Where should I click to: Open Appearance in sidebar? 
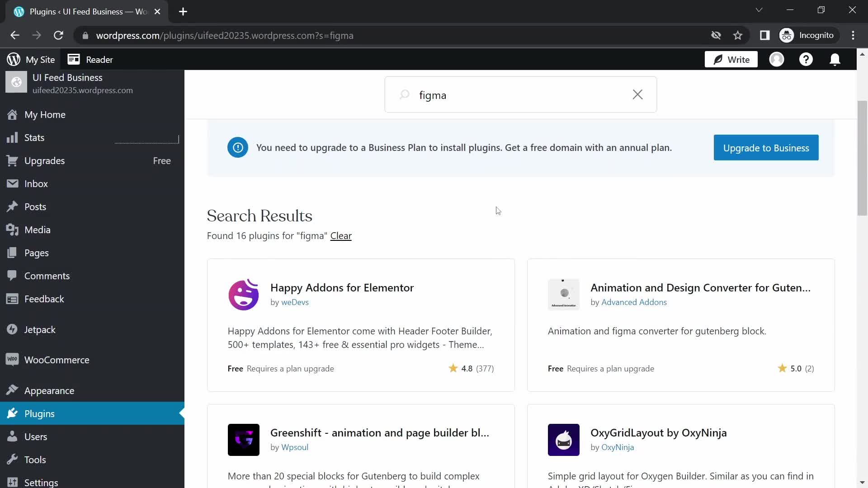click(92, 391)
